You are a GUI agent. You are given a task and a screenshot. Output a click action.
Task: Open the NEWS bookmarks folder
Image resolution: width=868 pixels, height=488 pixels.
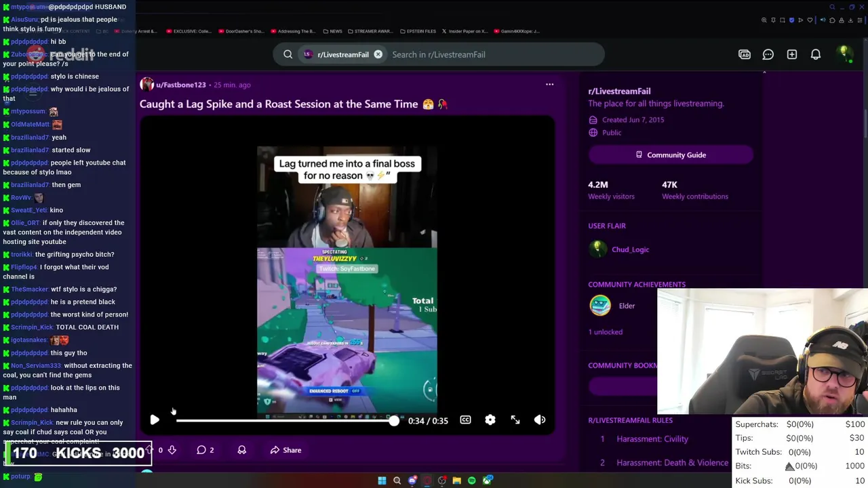[332, 31]
